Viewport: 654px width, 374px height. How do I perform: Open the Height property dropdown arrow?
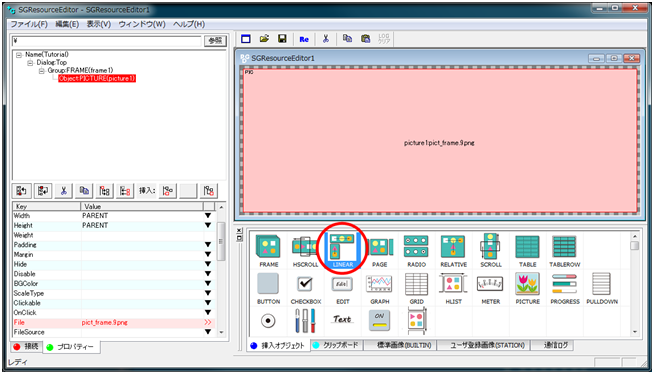coord(208,225)
